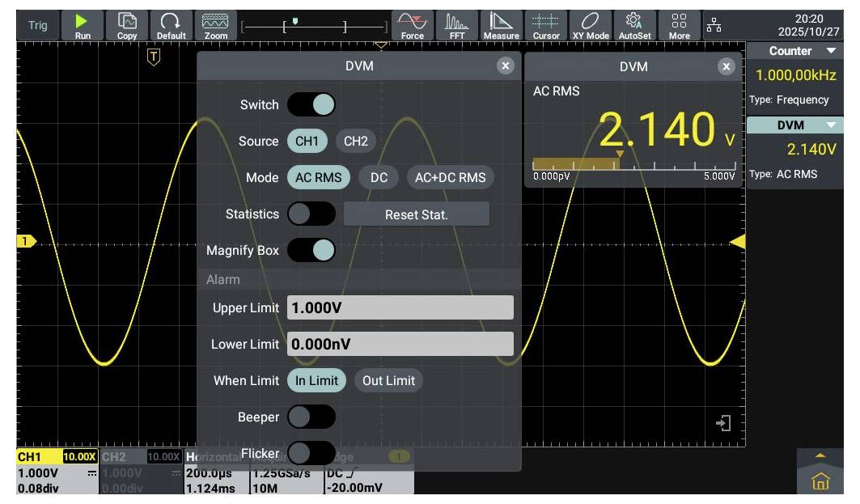This screenshot has width=860, height=504.
Task: Click the Reset Stat. button
Action: pyautogui.click(x=417, y=214)
